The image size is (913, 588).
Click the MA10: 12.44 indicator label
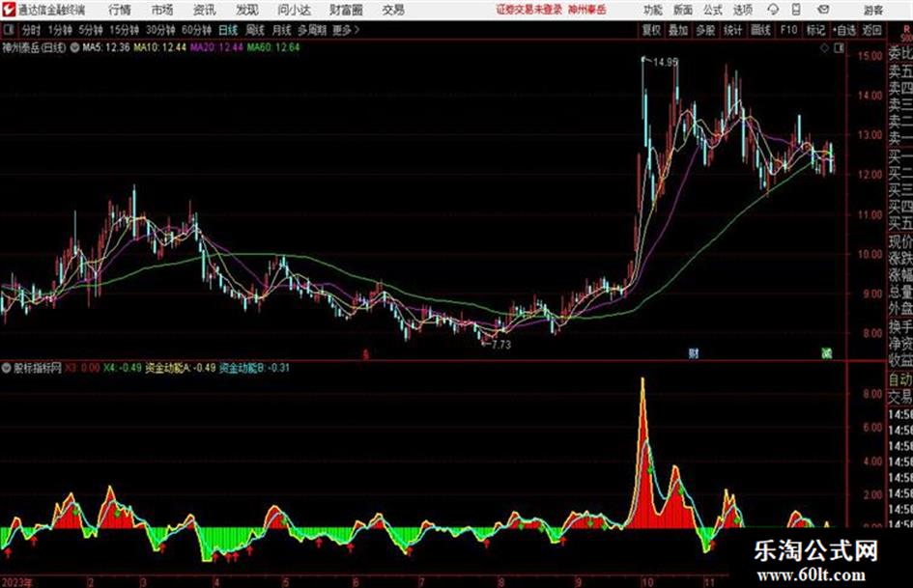(160, 47)
